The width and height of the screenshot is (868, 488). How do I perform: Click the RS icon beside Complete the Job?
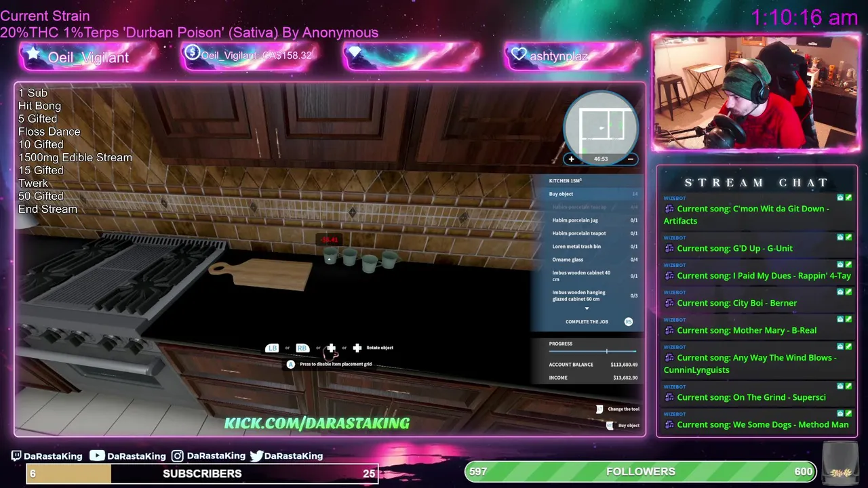[629, 322]
